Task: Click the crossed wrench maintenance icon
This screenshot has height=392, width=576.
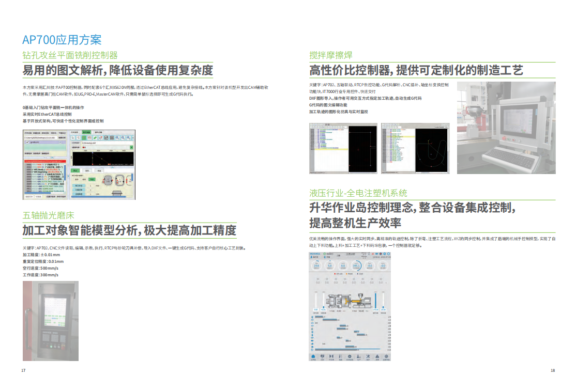Action: click(x=367, y=357)
